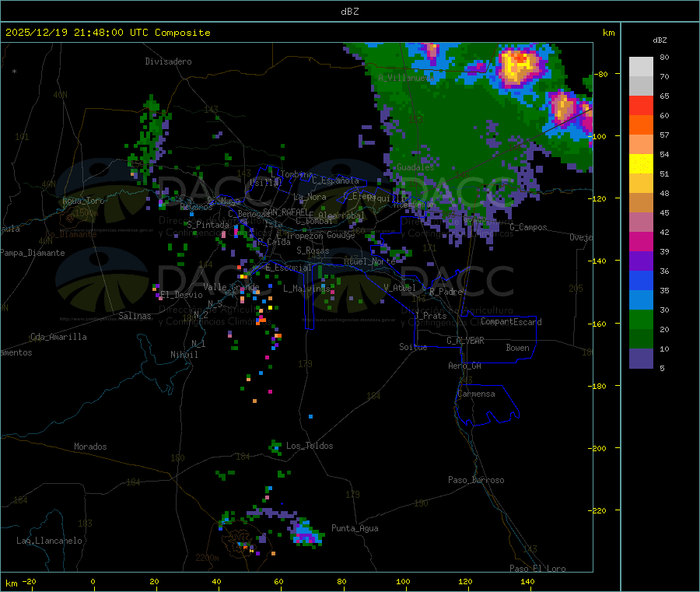Click the Guadales map label
The width and height of the screenshot is (700, 592).
(x=415, y=167)
